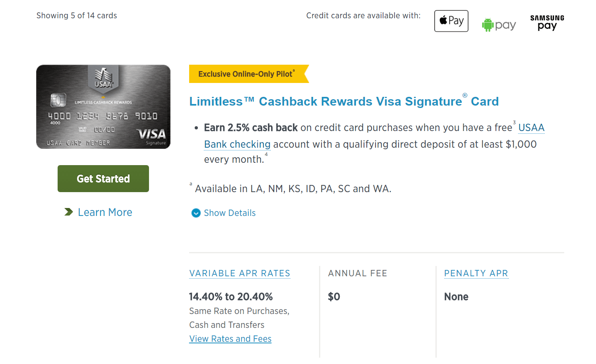Image resolution: width=596 pixels, height=364 pixels.
Task: Click the Android Pay logo
Action: (x=499, y=25)
